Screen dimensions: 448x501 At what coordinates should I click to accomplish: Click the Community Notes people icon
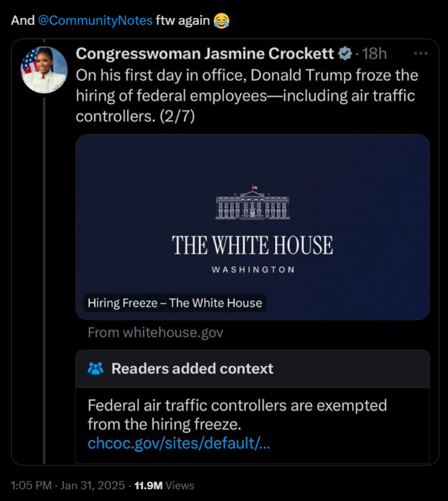coord(95,368)
